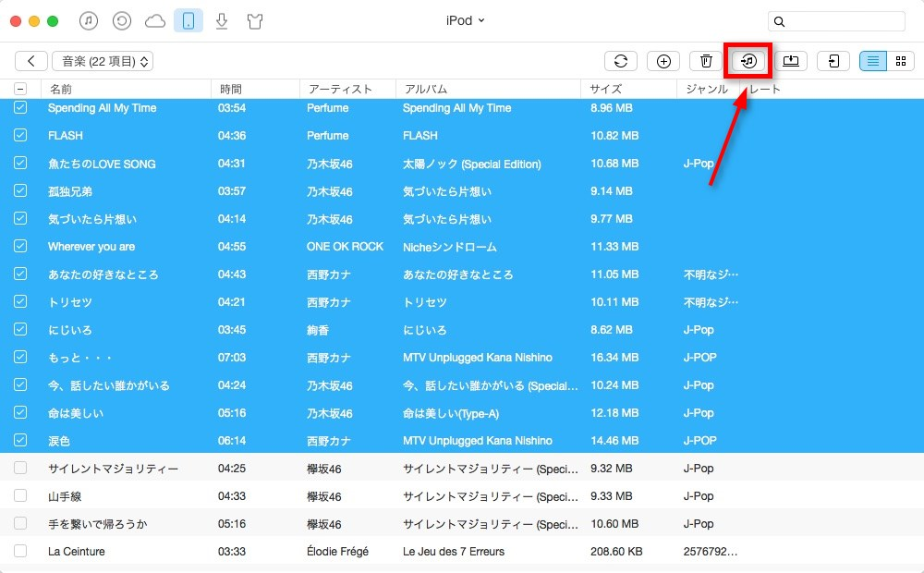Send selected songs to another device

833,61
